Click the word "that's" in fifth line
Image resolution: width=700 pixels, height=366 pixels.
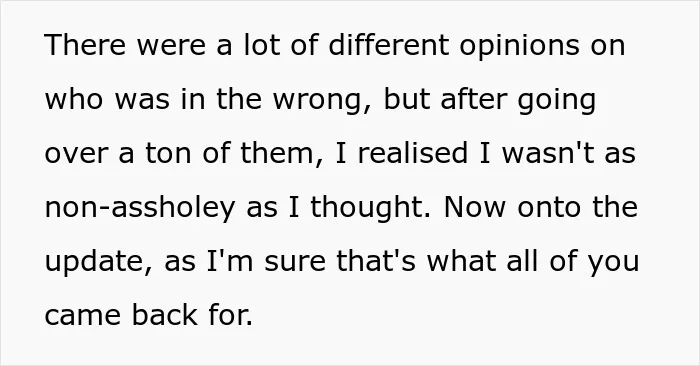coord(376,261)
